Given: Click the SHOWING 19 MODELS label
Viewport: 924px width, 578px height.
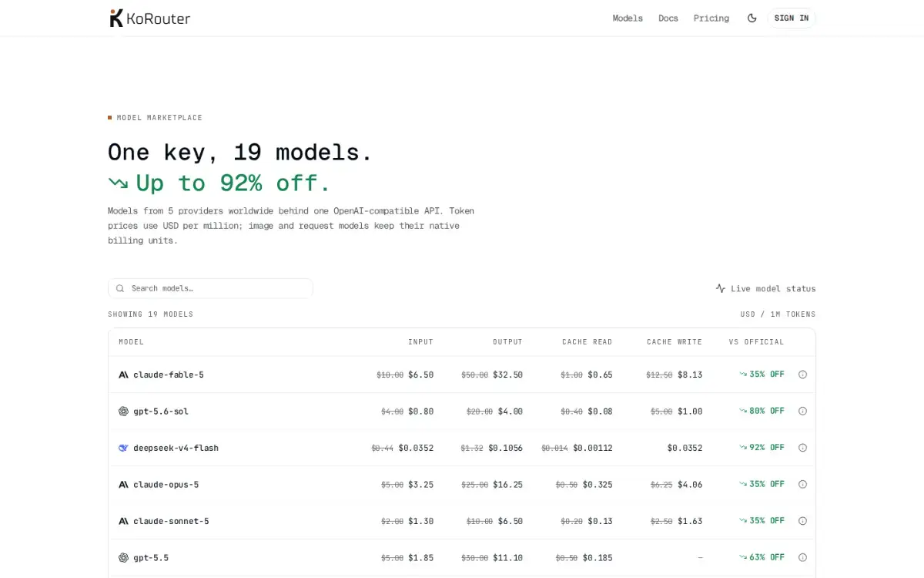Looking at the screenshot, I should (x=151, y=314).
